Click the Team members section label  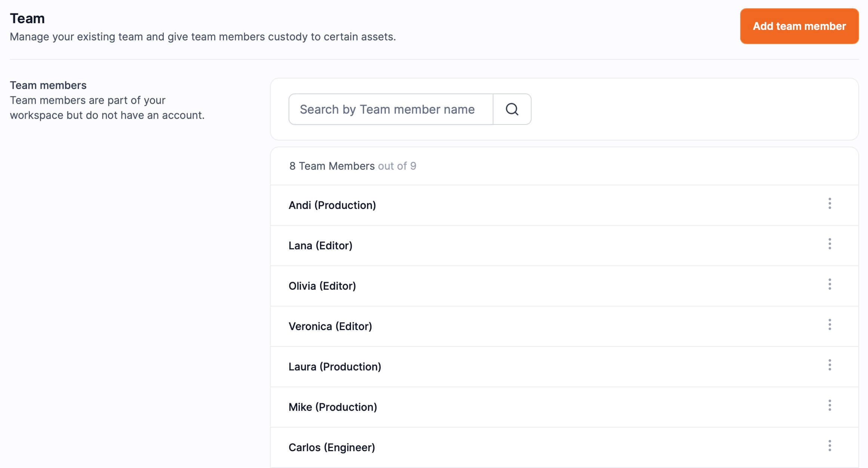[48, 85]
